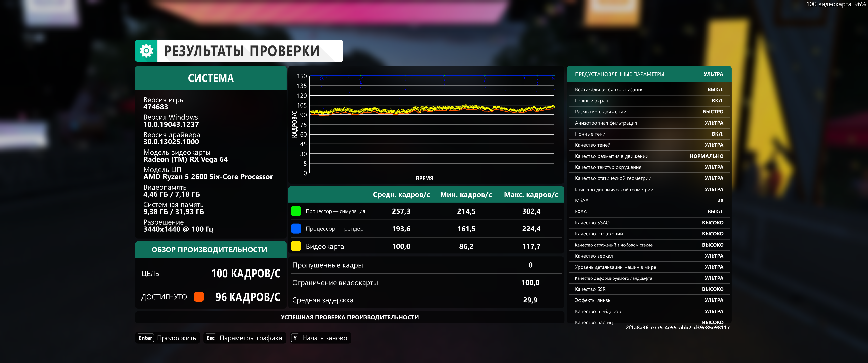Click the yellow Видеокарта legend swatch
This screenshot has height=363, width=868.
point(296,246)
